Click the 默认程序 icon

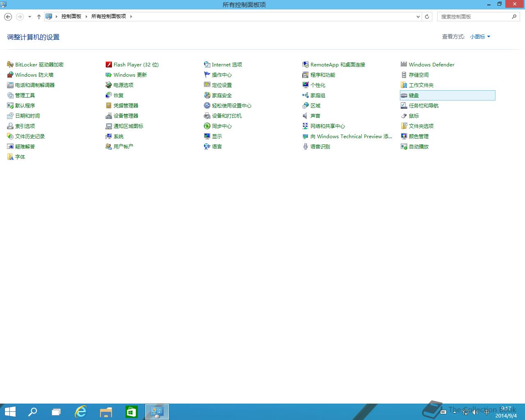(x=10, y=105)
